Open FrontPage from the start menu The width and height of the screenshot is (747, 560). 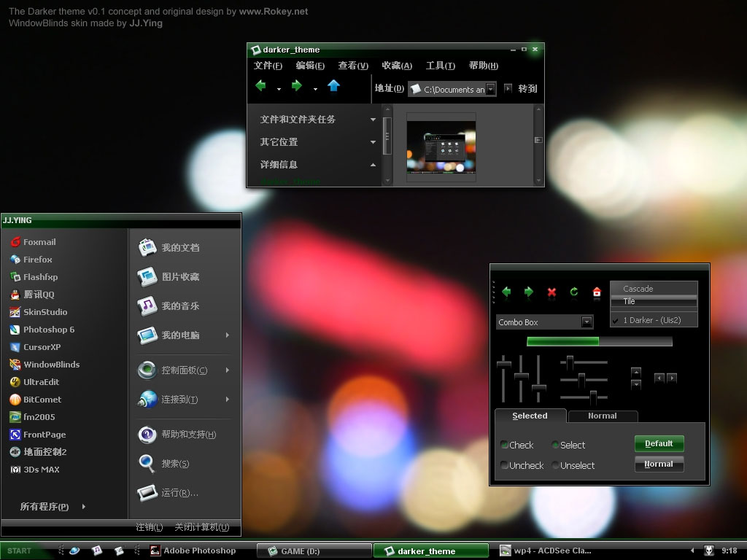click(38, 435)
